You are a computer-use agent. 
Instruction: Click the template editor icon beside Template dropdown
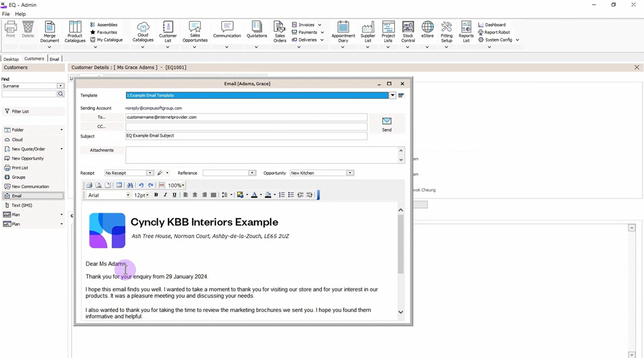click(401, 95)
